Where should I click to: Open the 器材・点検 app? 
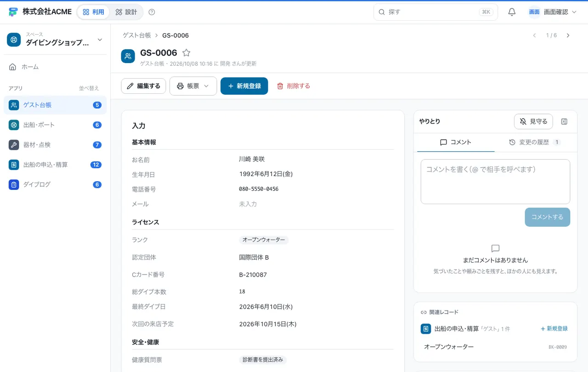(55, 145)
